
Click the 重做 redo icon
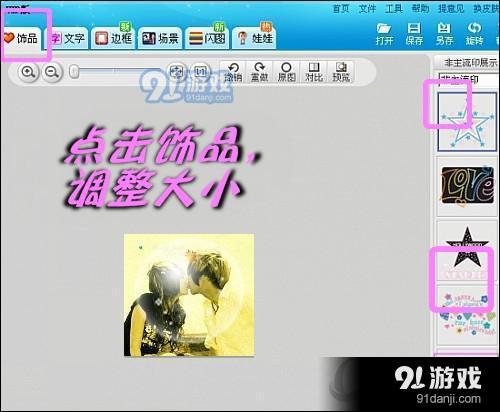[260, 72]
